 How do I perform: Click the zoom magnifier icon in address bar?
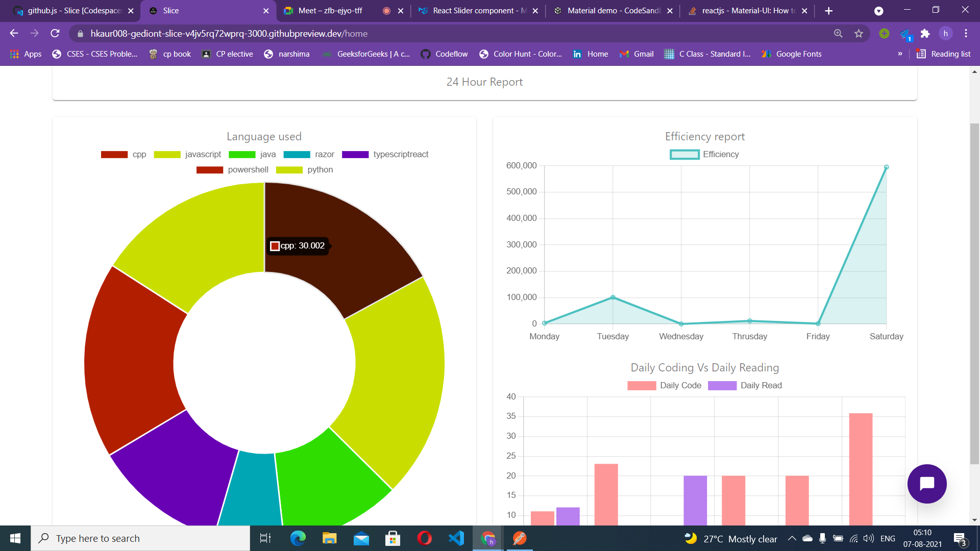click(x=838, y=34)
